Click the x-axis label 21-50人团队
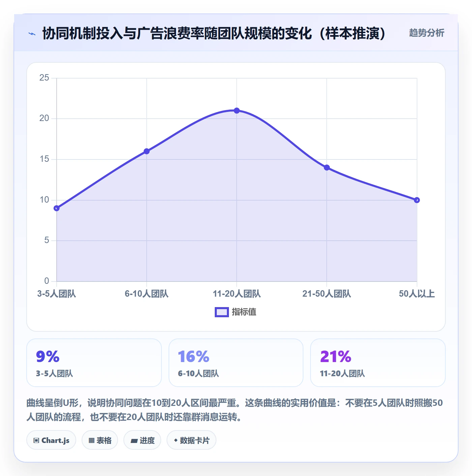This screenshot has height=476, width=472. 327,294
